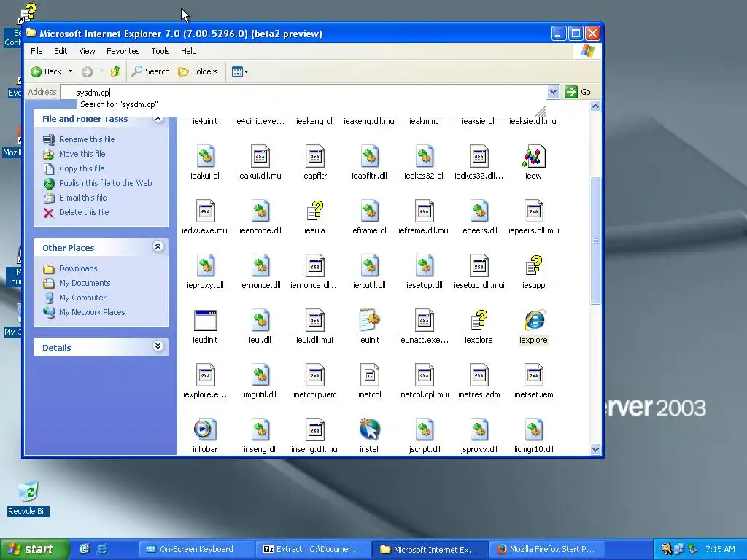This screenshot has height=560, width=747.
Task: Click Rename this file link
Action: pyautogui.click(x=87, y=139)
